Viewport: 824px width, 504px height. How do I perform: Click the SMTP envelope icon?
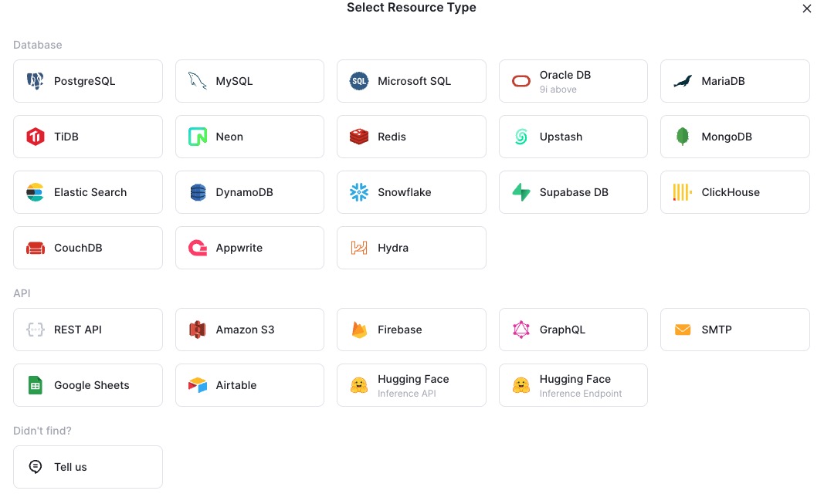click(682, 330)
